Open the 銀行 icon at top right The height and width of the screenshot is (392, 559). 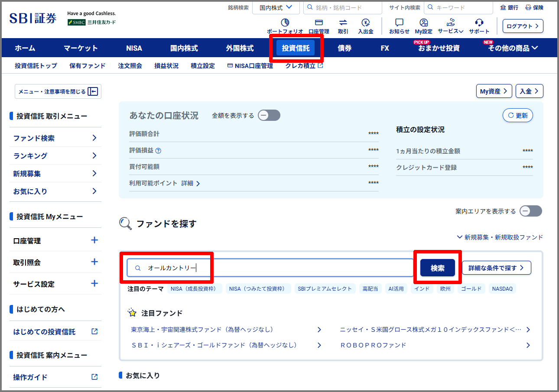pos(509,7)
